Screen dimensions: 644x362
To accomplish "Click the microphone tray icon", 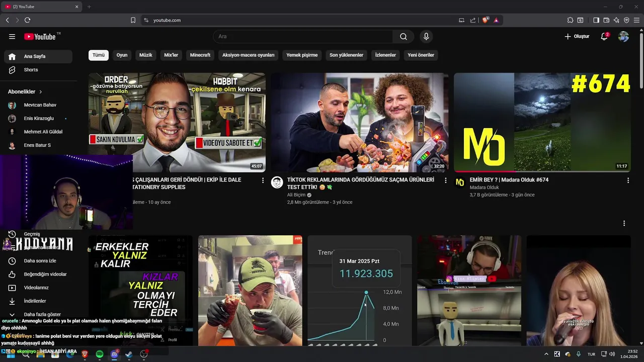I will [579, 354].
